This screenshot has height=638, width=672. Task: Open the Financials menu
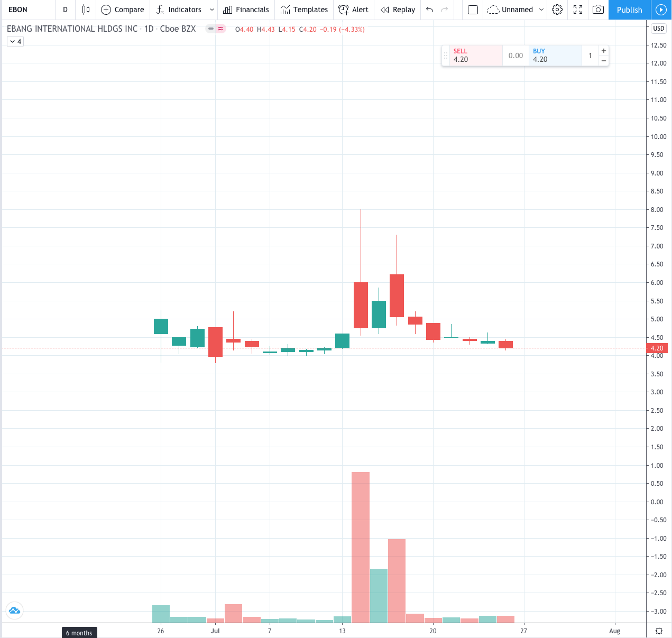point(246,10)
